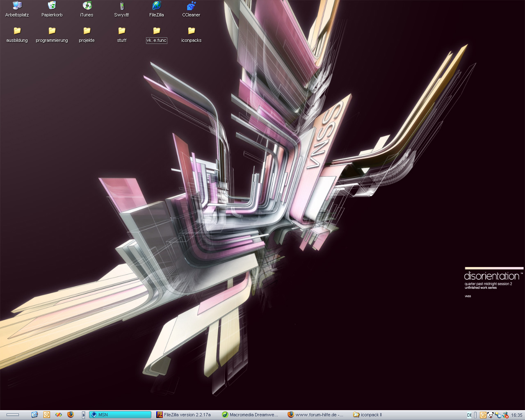Switch to the MSN taskbar window
Image resolution: width=525 pixels, height=420 pixels.
(x=120, y=415)
